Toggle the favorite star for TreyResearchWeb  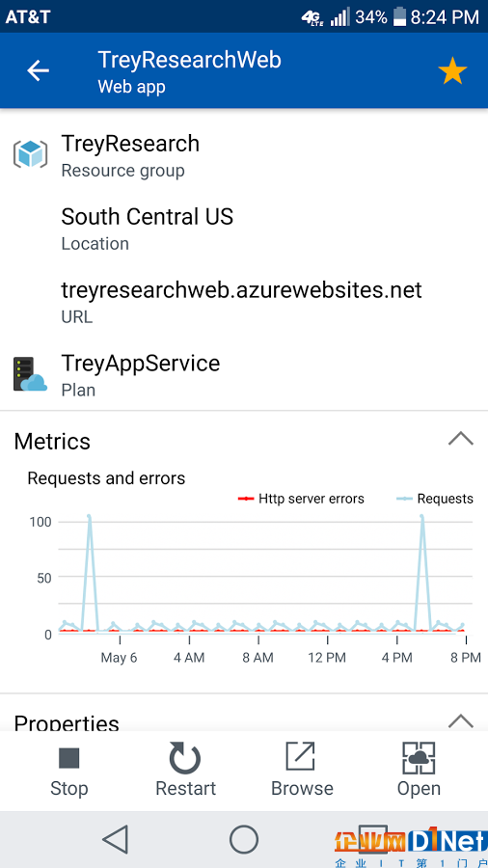[x=452, y=71]
